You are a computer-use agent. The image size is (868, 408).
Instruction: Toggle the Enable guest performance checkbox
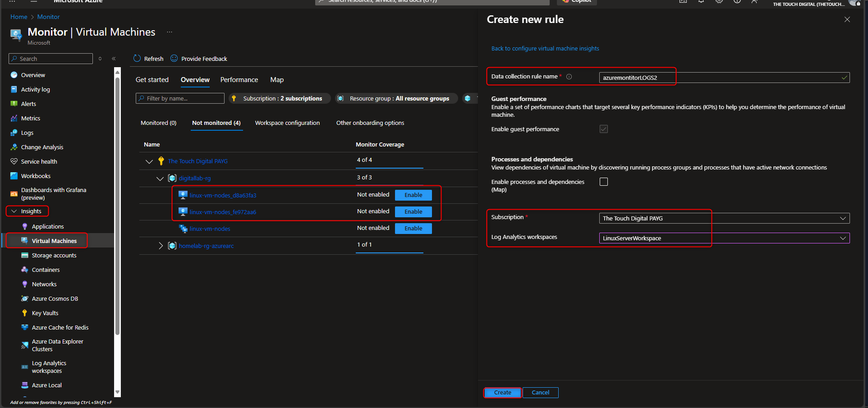[604, 129]
